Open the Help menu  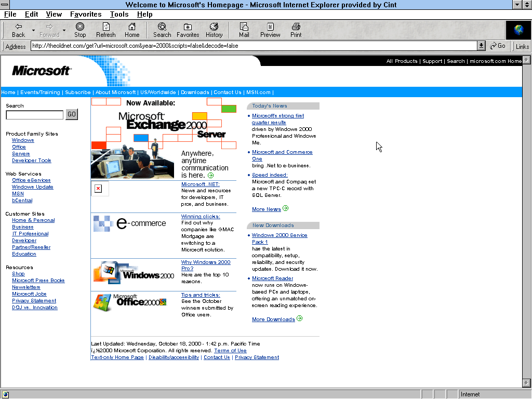[x=145, y=14]
